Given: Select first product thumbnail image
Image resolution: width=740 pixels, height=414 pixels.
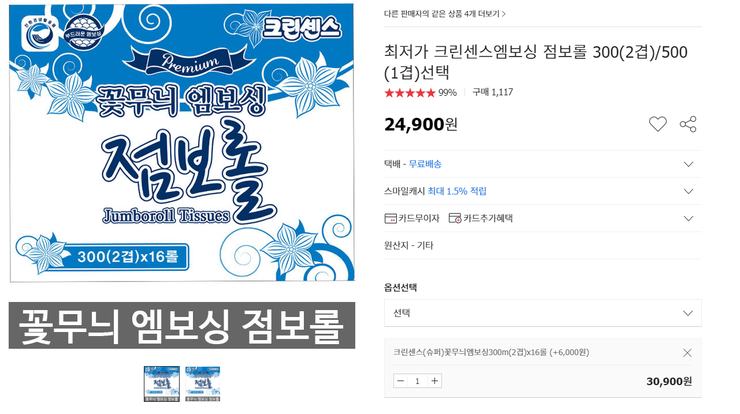Looking at the screenshot, I should tap(161, 383).
